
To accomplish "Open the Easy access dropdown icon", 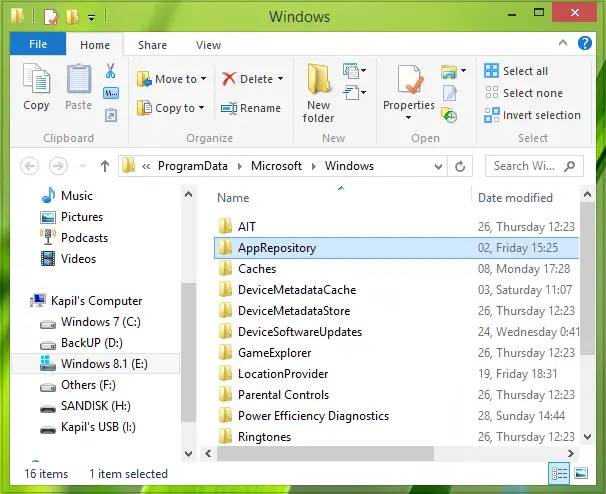I will coord(354,93).
